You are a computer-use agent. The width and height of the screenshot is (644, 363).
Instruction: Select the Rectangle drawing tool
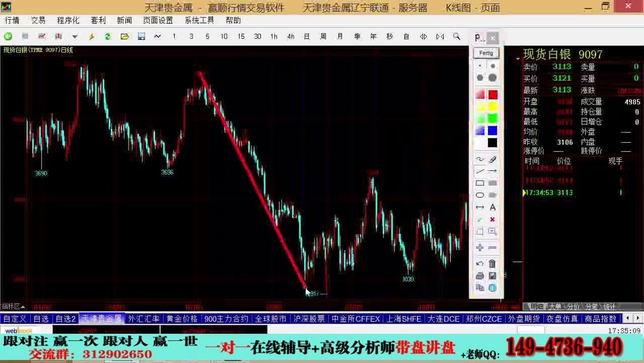(479, 181)
